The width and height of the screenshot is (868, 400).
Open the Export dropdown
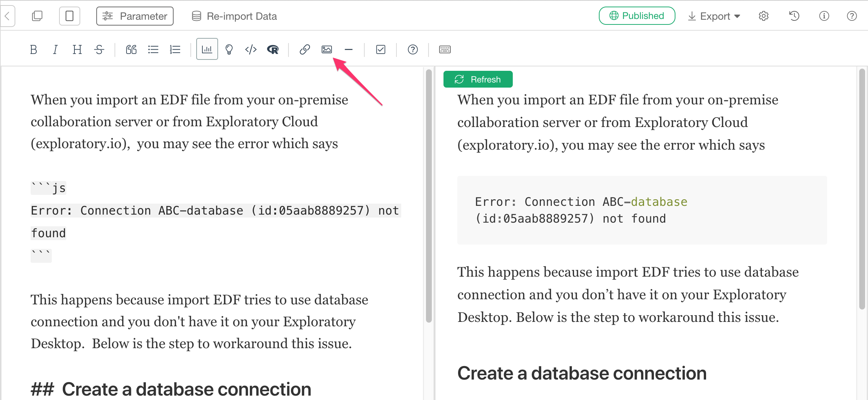tap(714, 16)
